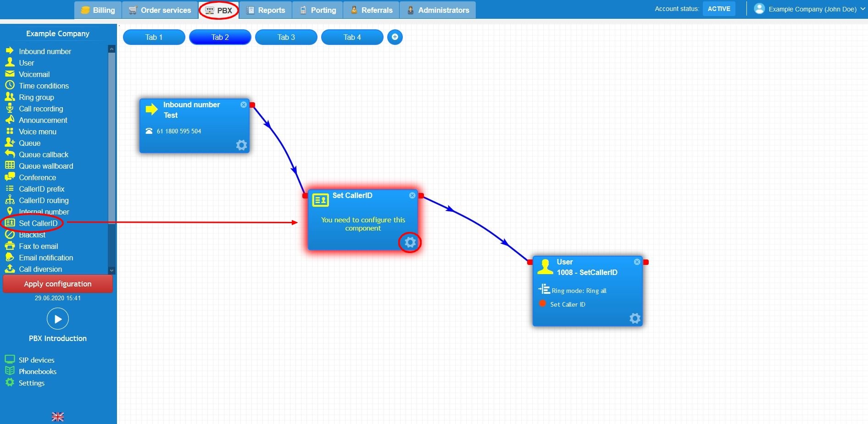Select the User component icon in sidebar
The height and width of the screenshot is (424, 868).
(x=10, y=62)
